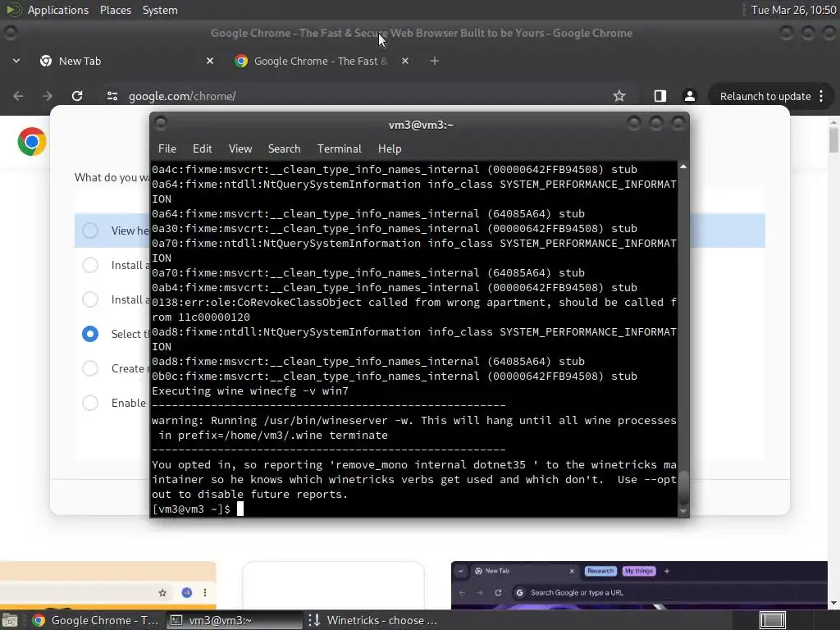Screen dimensions: 840x630
Task: Open a new Chrome tab with plus
Action: click(x=435, y=61)
